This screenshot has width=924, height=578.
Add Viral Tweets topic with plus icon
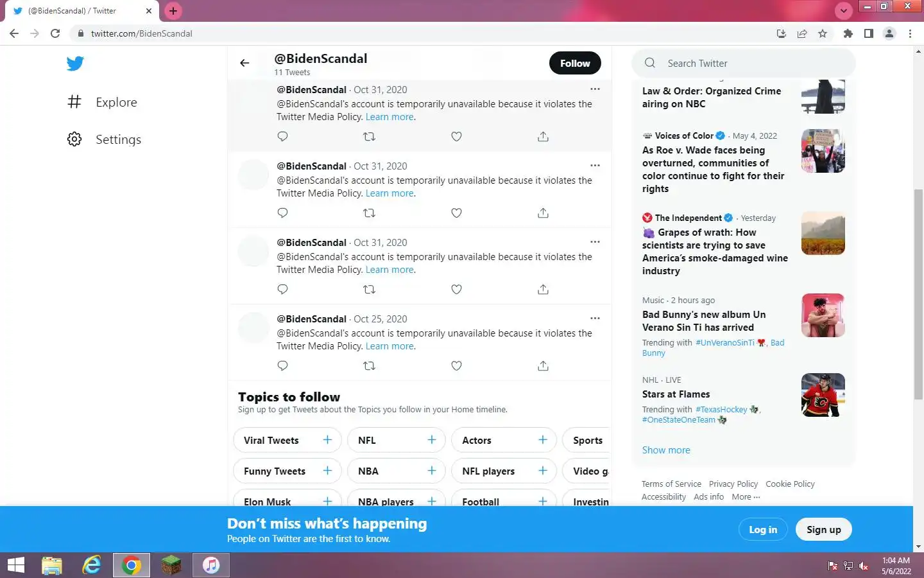(327, 440)
